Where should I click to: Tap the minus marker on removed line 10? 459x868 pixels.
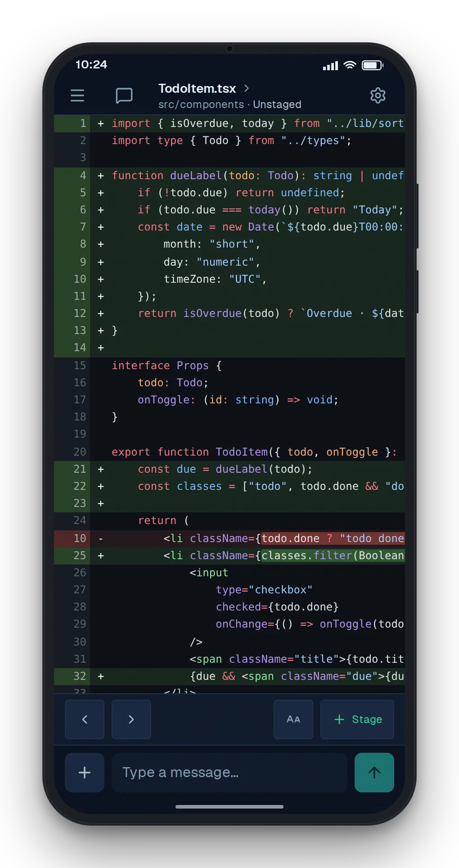101,538
